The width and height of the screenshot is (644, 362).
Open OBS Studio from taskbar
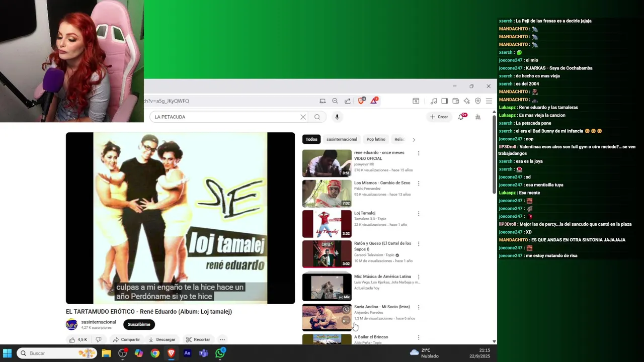coord(122,353)
